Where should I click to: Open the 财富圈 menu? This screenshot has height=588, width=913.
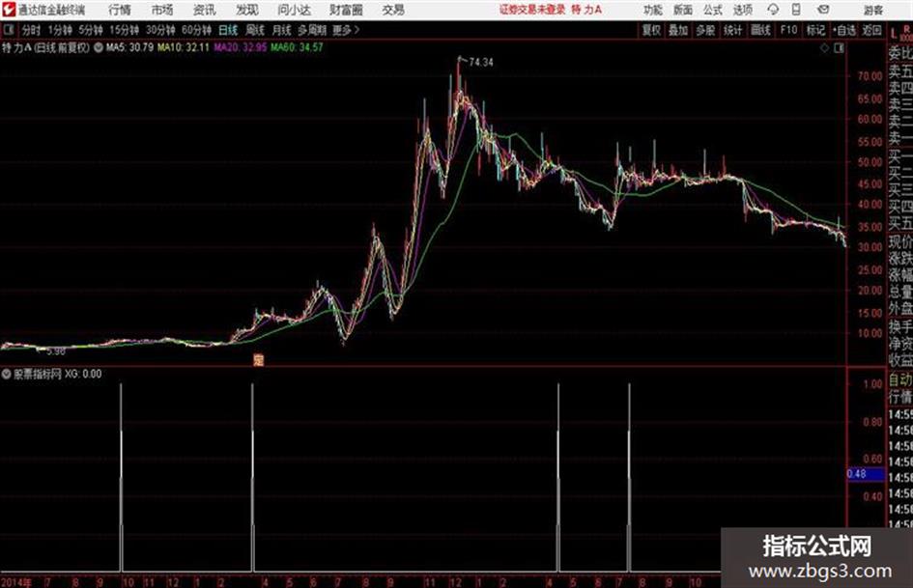pyautogui.click(x=346, y=10)
